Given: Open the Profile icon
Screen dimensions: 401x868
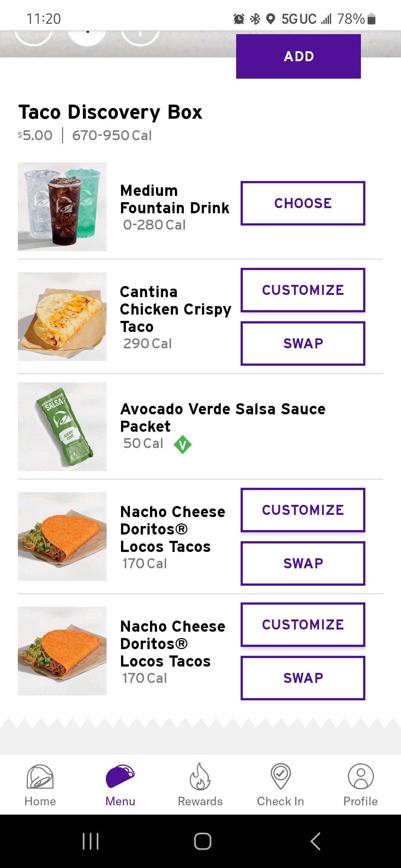Looking at the screenshot, I should tap(360, 776).
